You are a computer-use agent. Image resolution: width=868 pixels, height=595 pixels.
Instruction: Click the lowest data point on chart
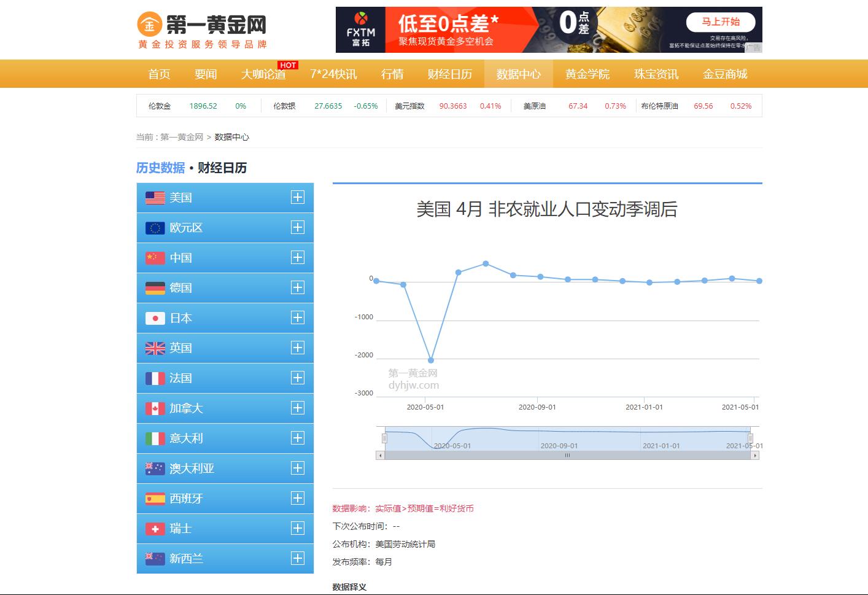(431, 360)
